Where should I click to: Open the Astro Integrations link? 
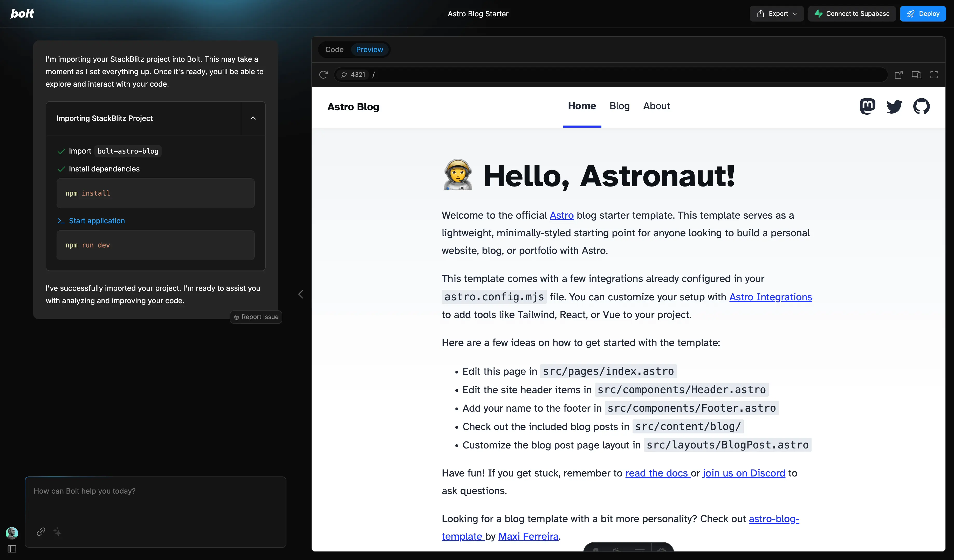click(x=770, y=297)
